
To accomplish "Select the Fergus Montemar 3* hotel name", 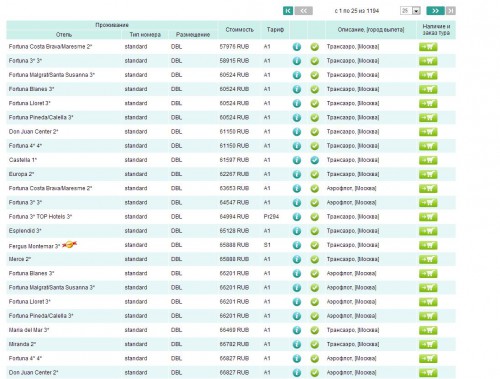I will (34, 246).
